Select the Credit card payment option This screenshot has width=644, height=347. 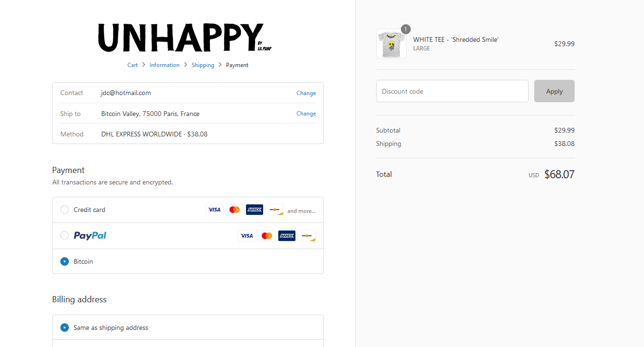click(x=65, y=210)
